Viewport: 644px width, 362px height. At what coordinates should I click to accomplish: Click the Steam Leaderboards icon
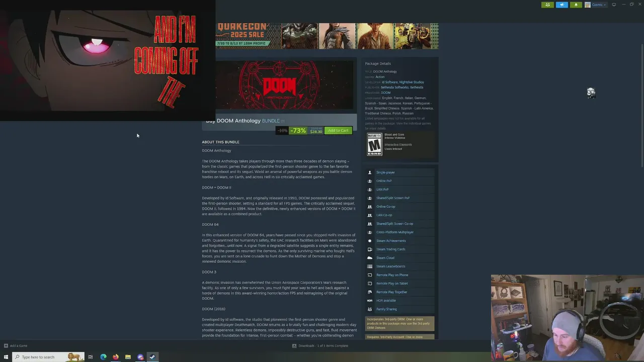coord(370,266)
